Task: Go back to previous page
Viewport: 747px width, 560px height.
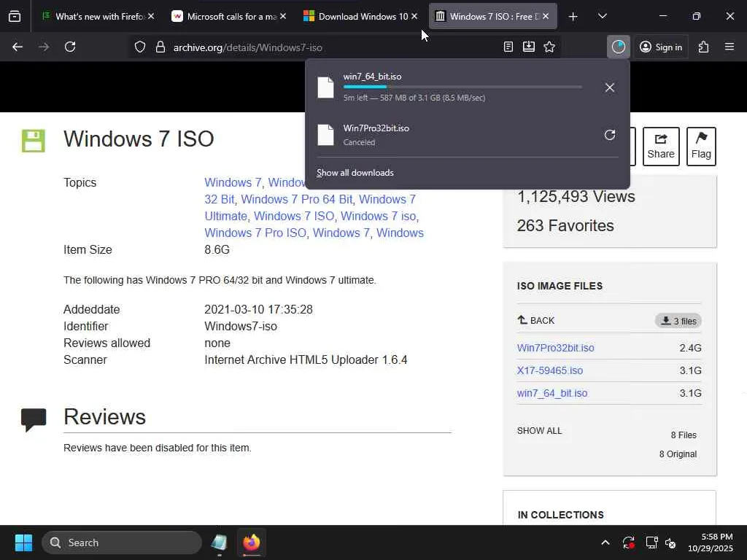Action: click(x=18, y=47)
